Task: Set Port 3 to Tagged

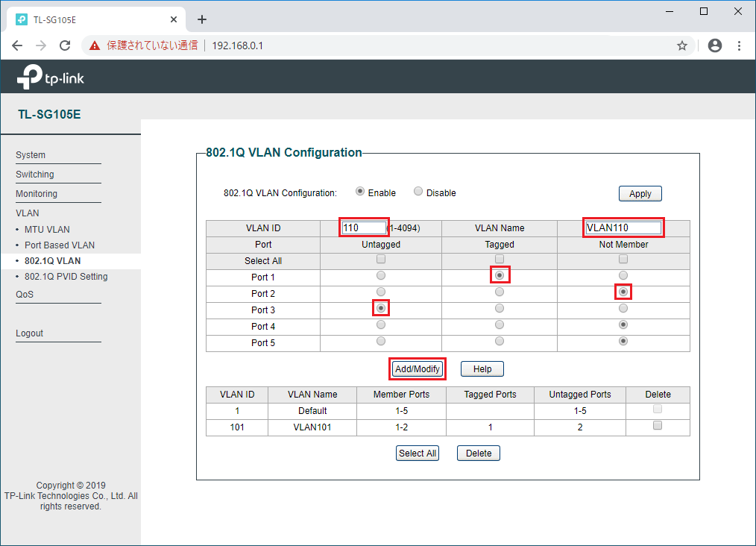Action: pos(500,308)
